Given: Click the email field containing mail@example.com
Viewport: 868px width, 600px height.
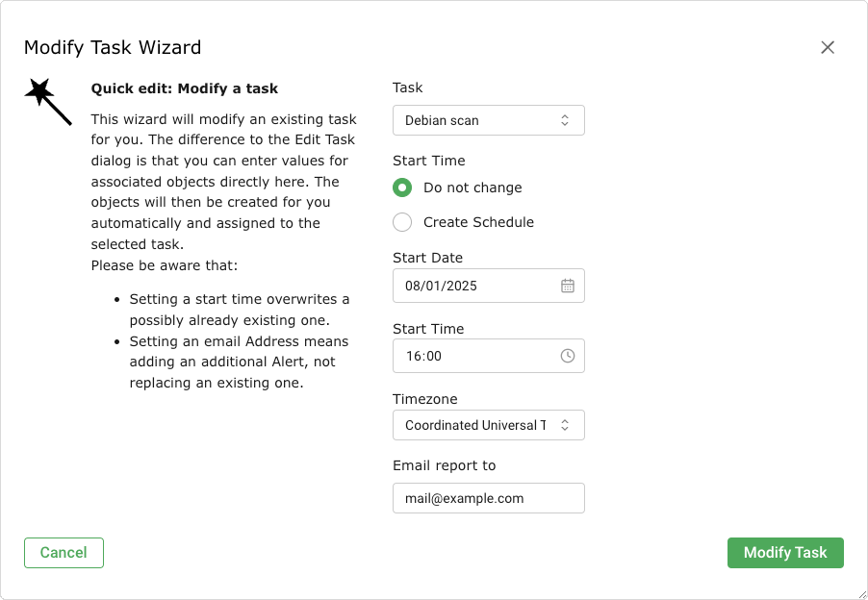Looking at the screenshot, I should point(488,498).
